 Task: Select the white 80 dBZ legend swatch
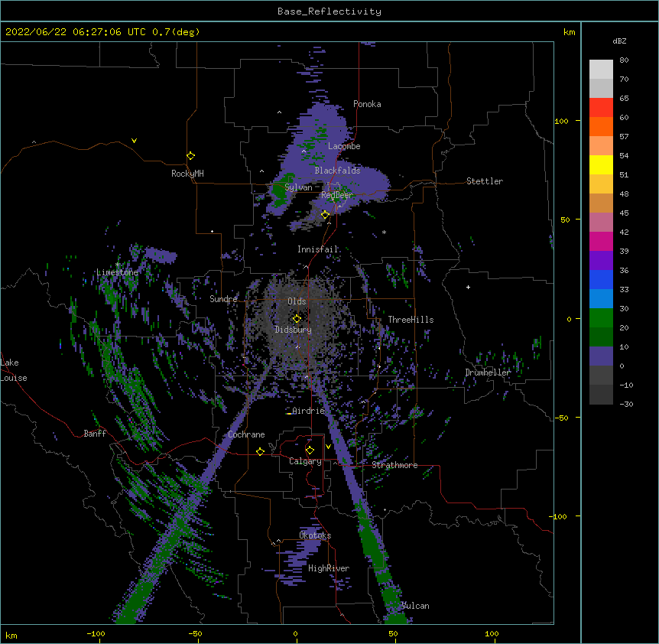(x=601, y=70)
